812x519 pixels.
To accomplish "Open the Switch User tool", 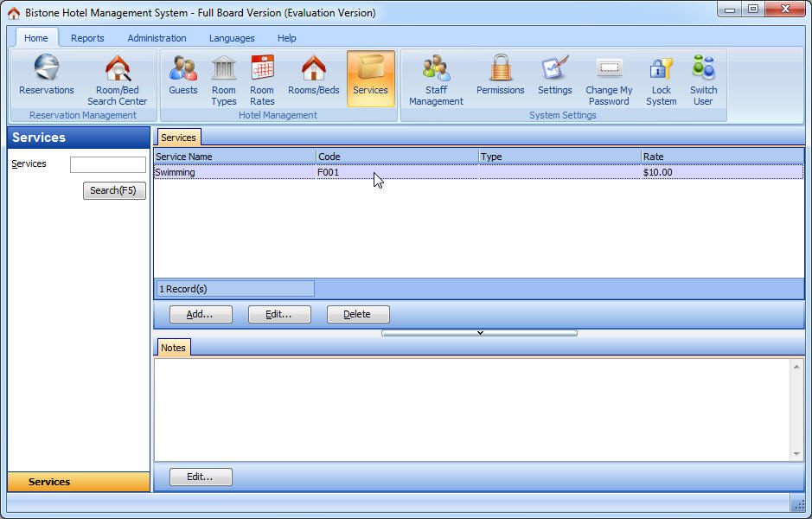I will [x=703, y=78].
